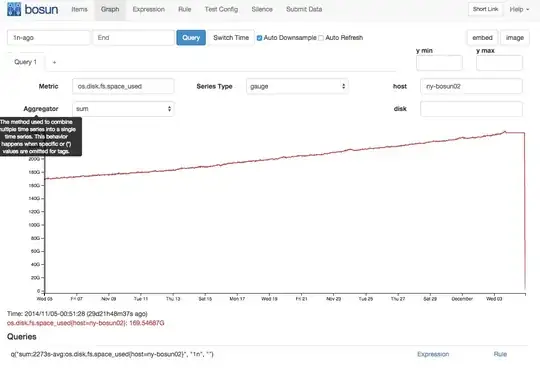
Task: Open the Expression link beside query
Action: click(433, 354)
